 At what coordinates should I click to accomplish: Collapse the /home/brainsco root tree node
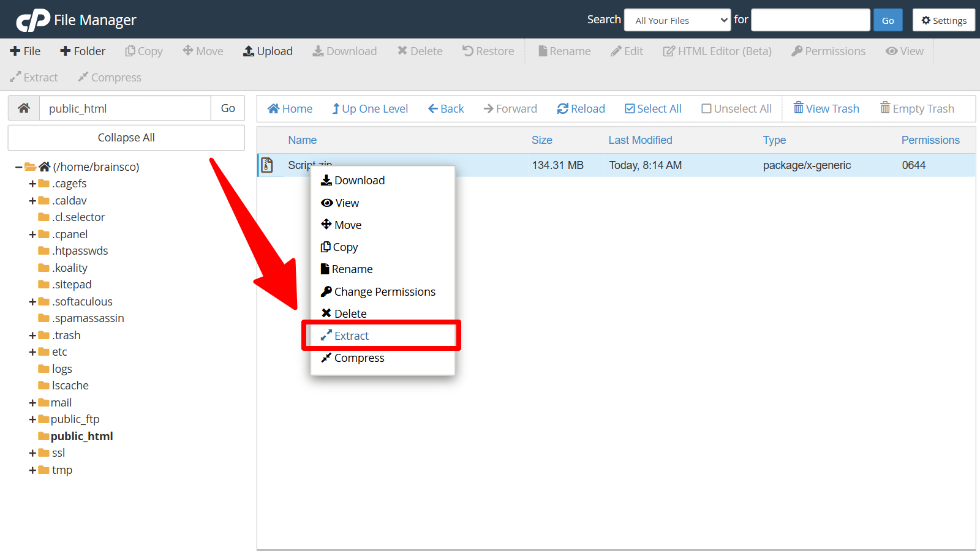[x=19, y=167]
